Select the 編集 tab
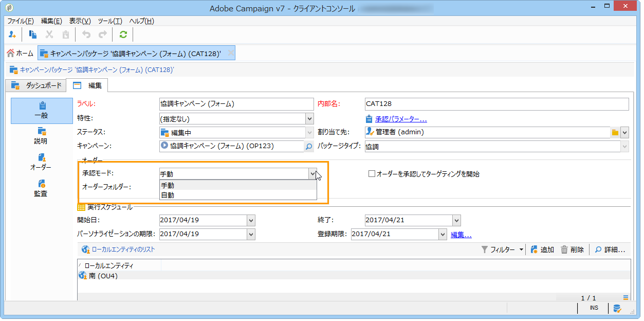Screen dimensions: 644x321 point(87,85)
